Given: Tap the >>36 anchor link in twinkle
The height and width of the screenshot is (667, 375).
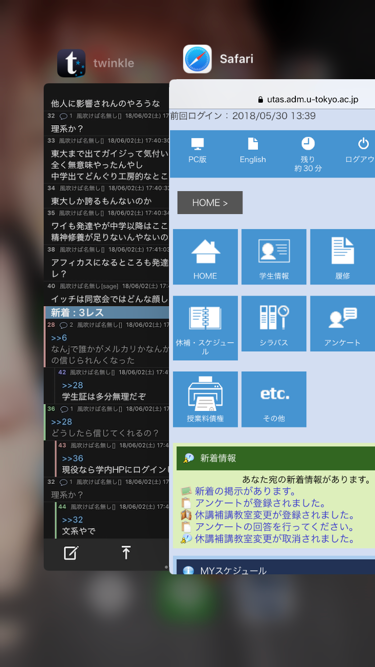Looking at the screenshot, I should (72, 459).
